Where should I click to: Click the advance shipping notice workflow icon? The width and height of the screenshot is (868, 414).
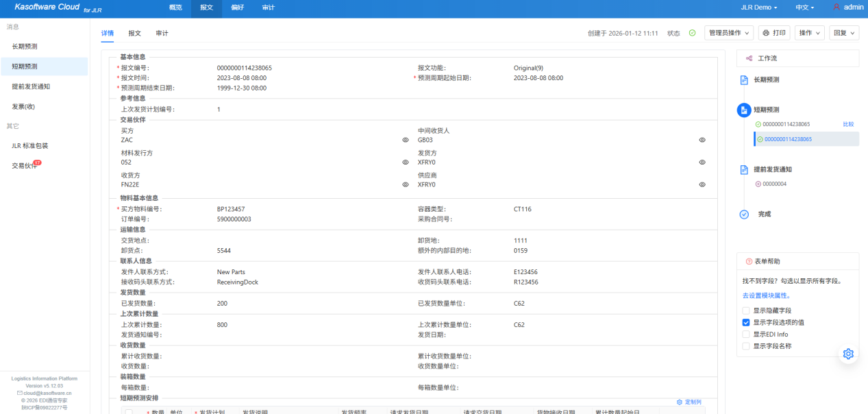pos(744,169)
